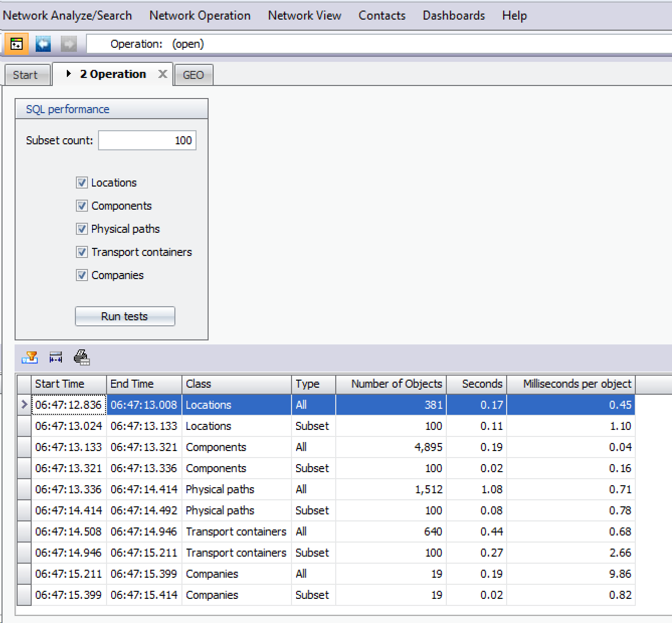Image resolution: width=672 pixels, height=623 pixels.
Task: Select the start time cell 06:47:14.508
Action: [x=69, y=531]
